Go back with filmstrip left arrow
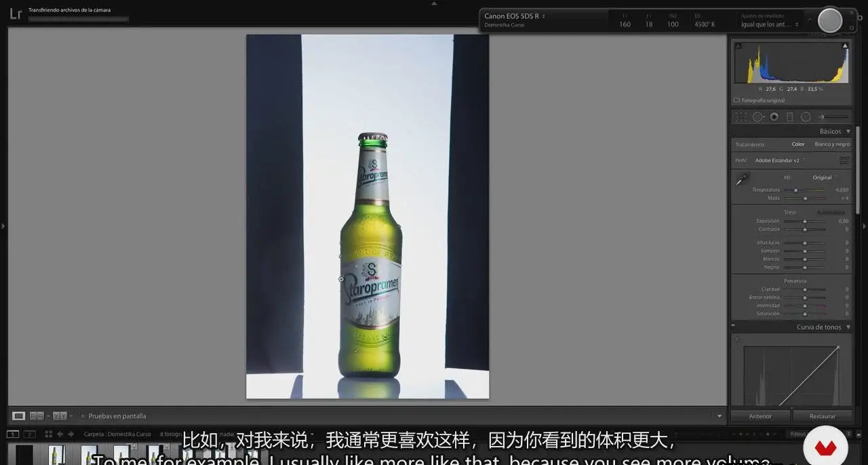Screen dimensions: 868x465 coord(60,434)
